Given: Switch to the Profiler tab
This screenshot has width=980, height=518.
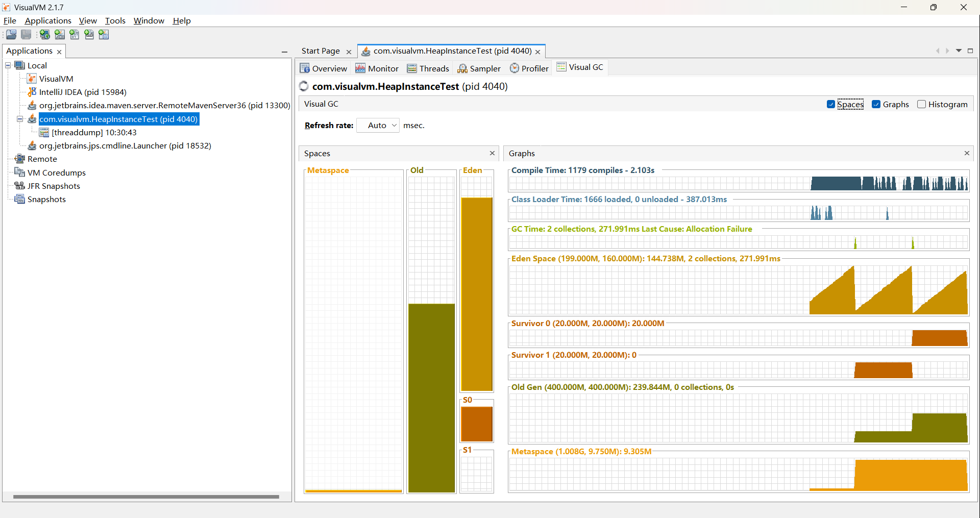Looking at the screenshot, I should click(x=529, y=68).
